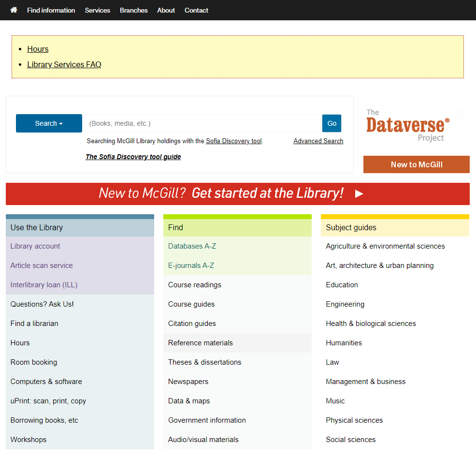The image size is (476, 458).
Task: Click the Go search button
Action: pyautogui.click(x=332, y=123)
